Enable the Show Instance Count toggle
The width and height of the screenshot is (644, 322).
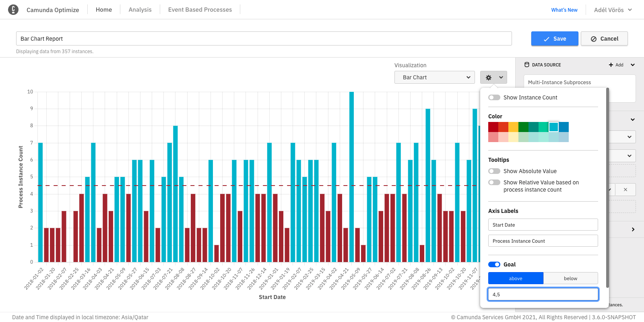click(494, 97)
